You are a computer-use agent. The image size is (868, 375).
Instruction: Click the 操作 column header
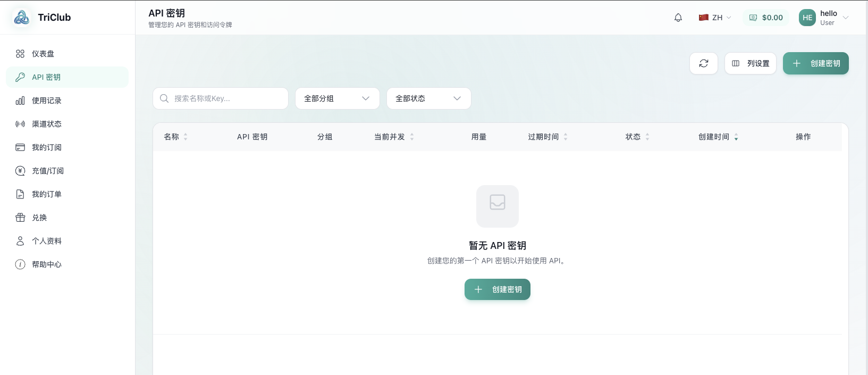803,137
